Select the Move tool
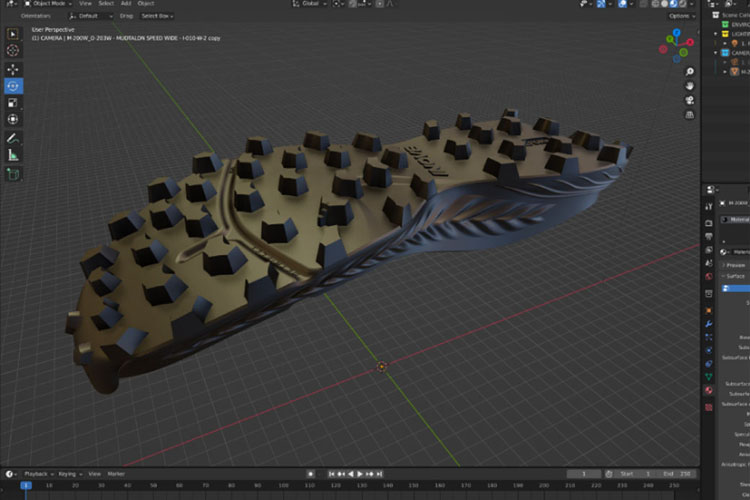 13,69
